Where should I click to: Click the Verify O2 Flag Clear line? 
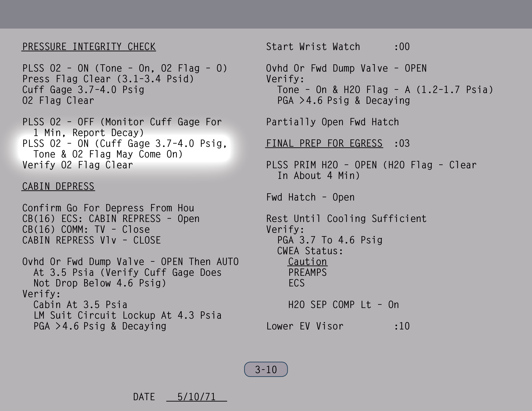click(77, 165)
